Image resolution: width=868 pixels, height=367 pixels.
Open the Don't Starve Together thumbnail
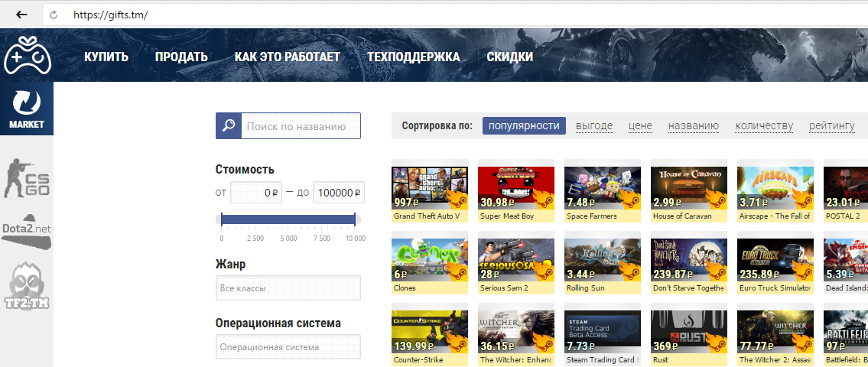click(x=688, y=260)
